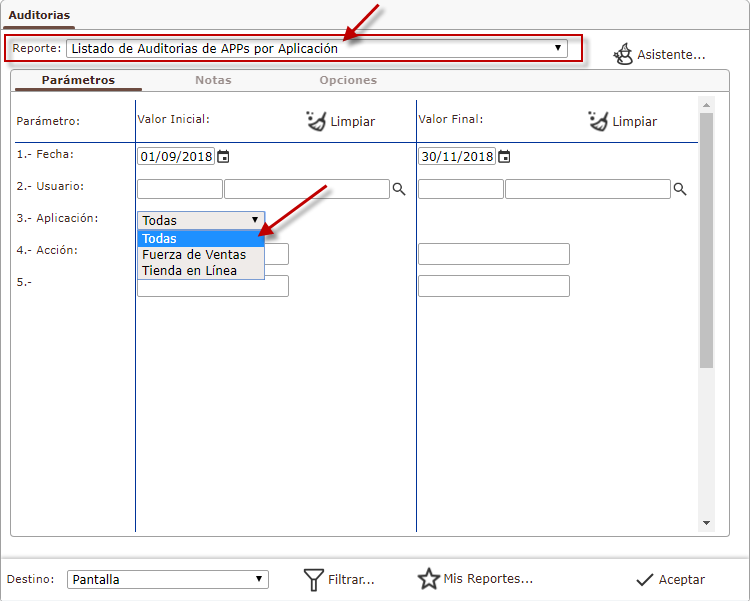This screenshot has height=601, width=751.
Task: Search Usuario with initial value magnifier
Action: pos(399,189)
